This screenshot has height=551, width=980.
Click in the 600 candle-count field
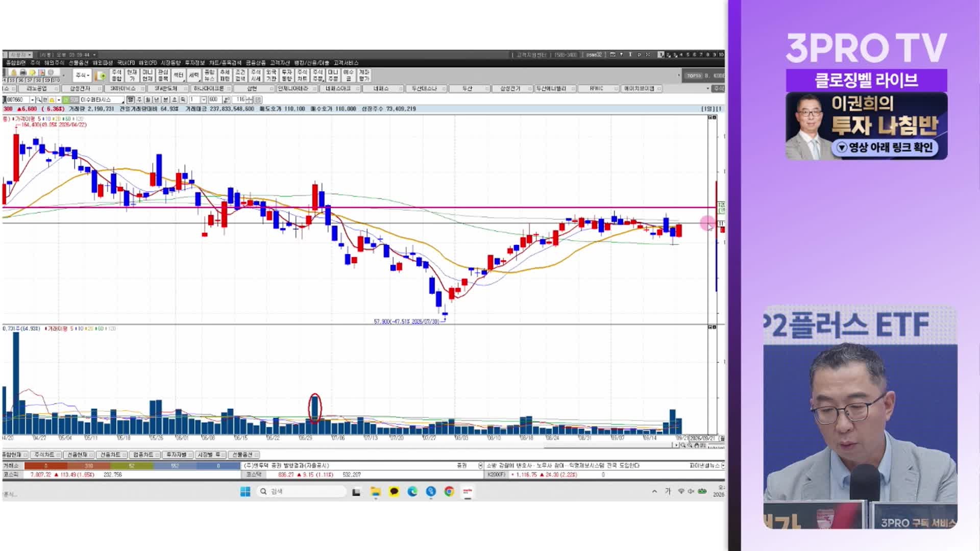pyautogui.click(x=214, y=99)
